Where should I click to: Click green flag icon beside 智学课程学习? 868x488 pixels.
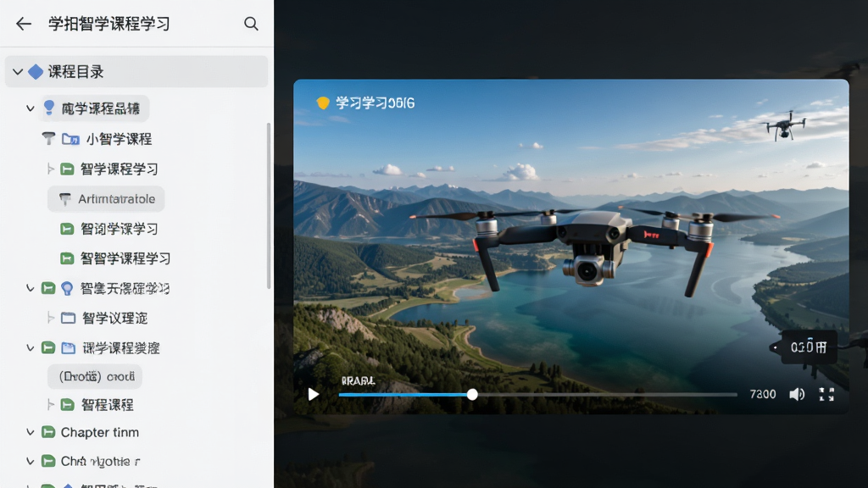(67, 169)
